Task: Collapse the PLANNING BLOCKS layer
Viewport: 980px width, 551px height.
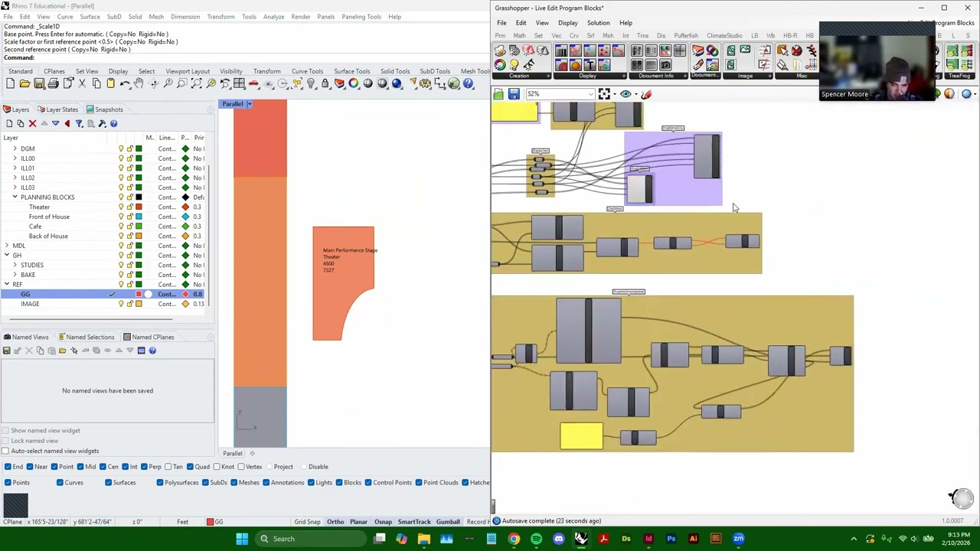Action: (15, 197)
